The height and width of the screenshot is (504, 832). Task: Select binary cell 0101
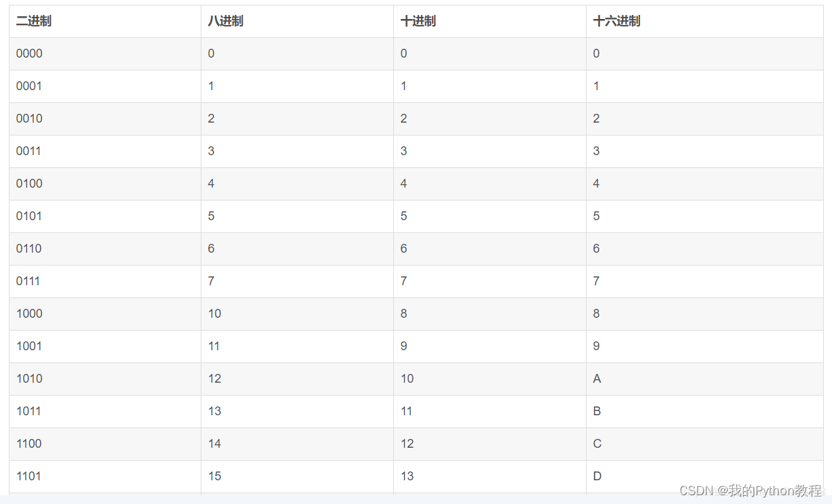click(x=29, y=216)
